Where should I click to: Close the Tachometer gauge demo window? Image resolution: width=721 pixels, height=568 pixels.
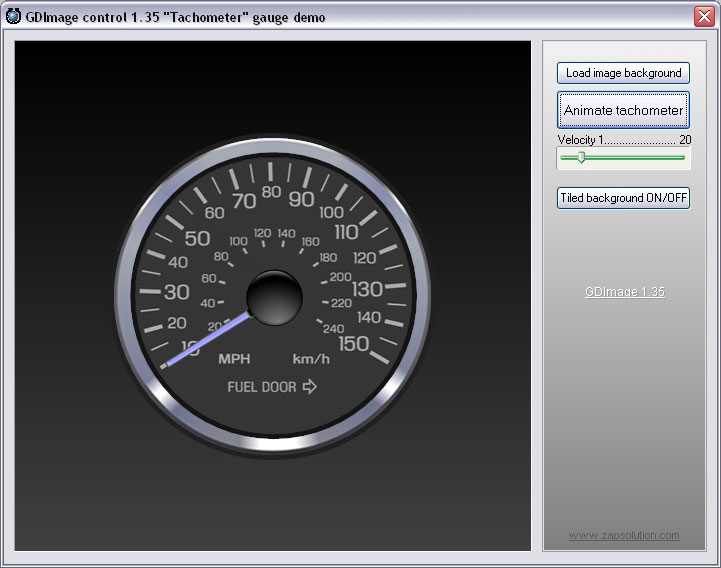tap(704, 16)
